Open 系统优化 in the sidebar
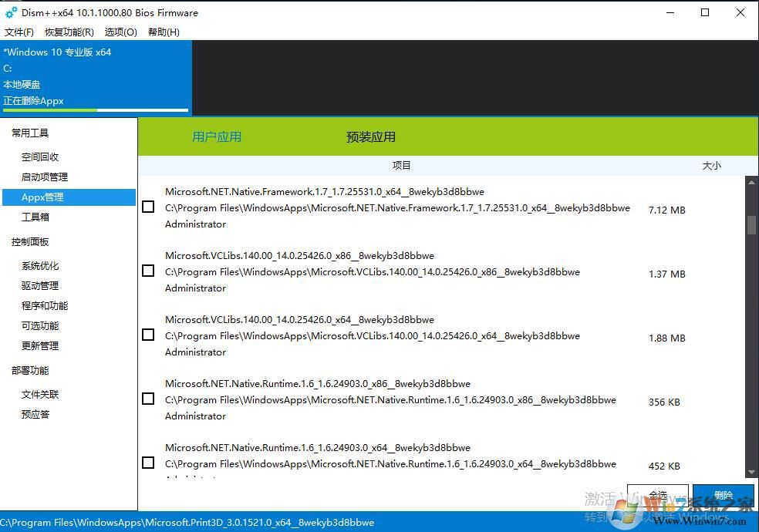 [40, 265]
